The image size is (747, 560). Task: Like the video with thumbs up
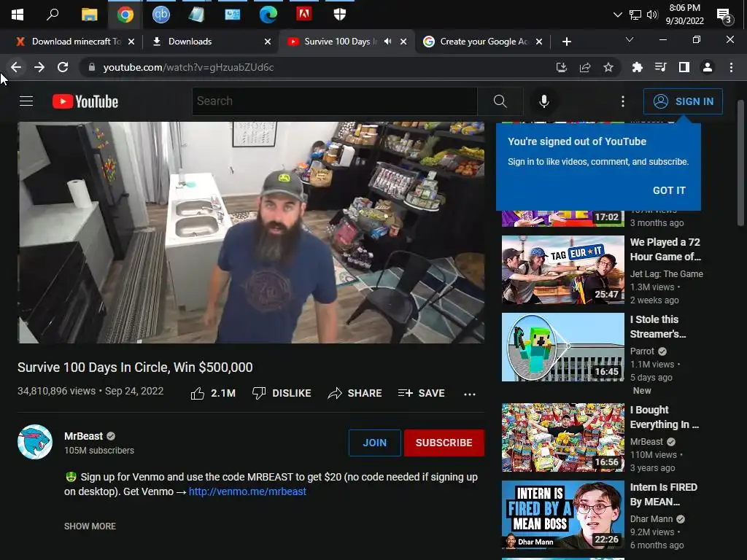tap(213, 393)
